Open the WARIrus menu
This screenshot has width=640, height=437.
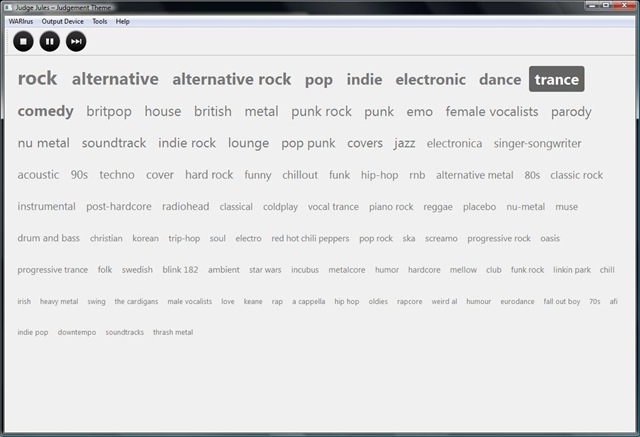21,22
